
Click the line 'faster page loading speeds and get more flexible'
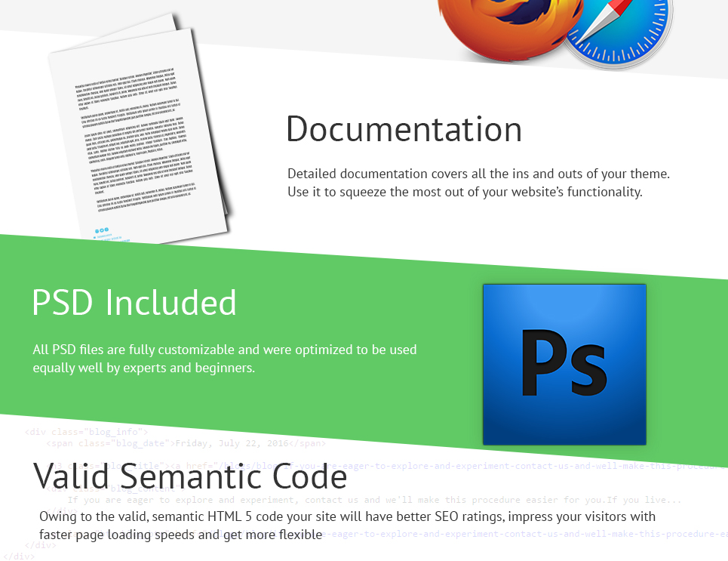click(180, 535)
